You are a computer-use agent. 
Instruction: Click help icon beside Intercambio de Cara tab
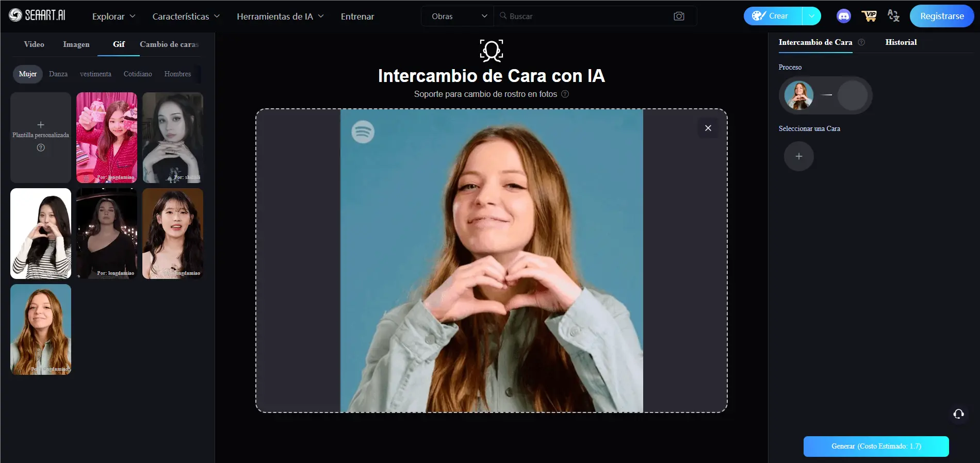click(x=861, y=42)
